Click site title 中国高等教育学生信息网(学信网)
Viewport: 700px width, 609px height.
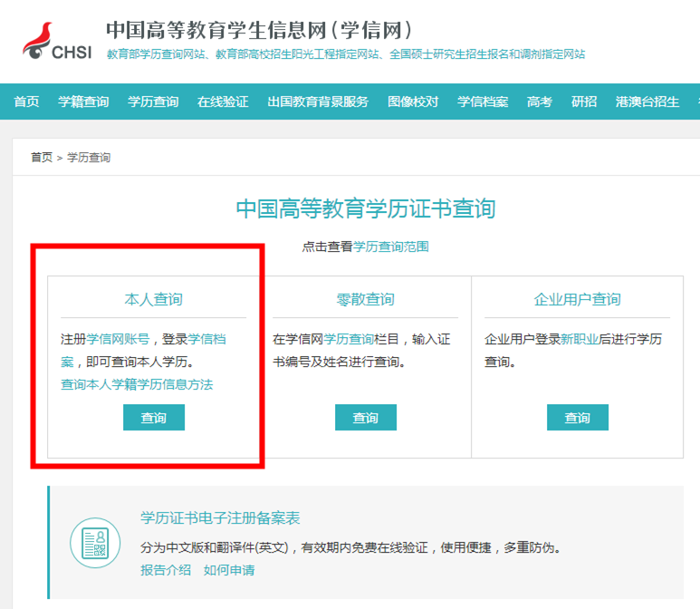(x=259, y=31)
